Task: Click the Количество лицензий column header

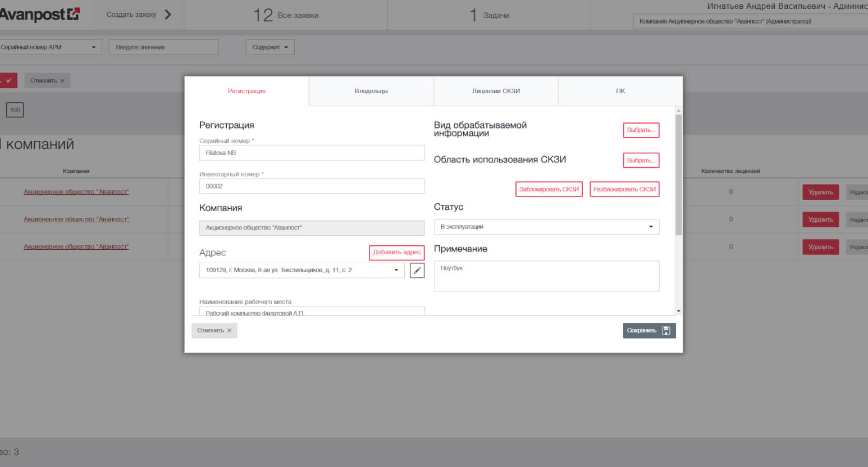Action: click(730, 171)
